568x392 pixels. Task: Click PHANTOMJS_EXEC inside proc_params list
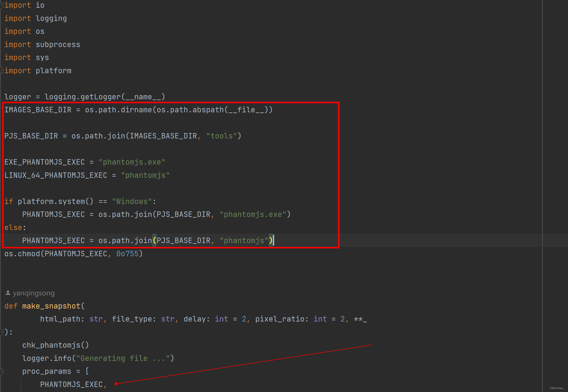coord(71,385)
